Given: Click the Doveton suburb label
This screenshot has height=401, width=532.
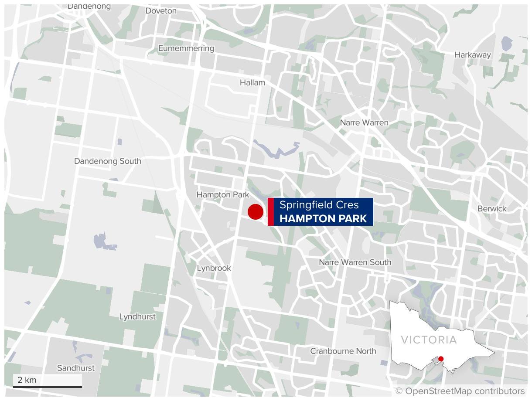Looking at the screenshot, I should tap(161, 10).
